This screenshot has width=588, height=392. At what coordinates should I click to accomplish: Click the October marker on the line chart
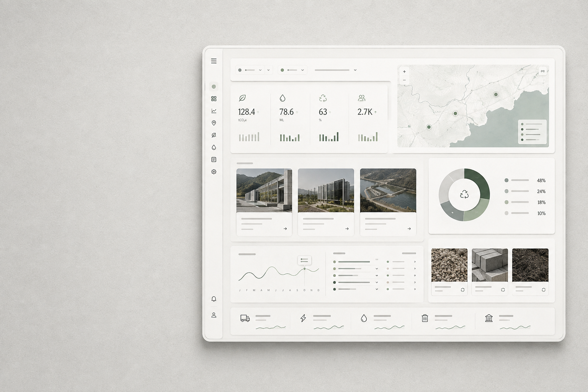click(305, 269)
